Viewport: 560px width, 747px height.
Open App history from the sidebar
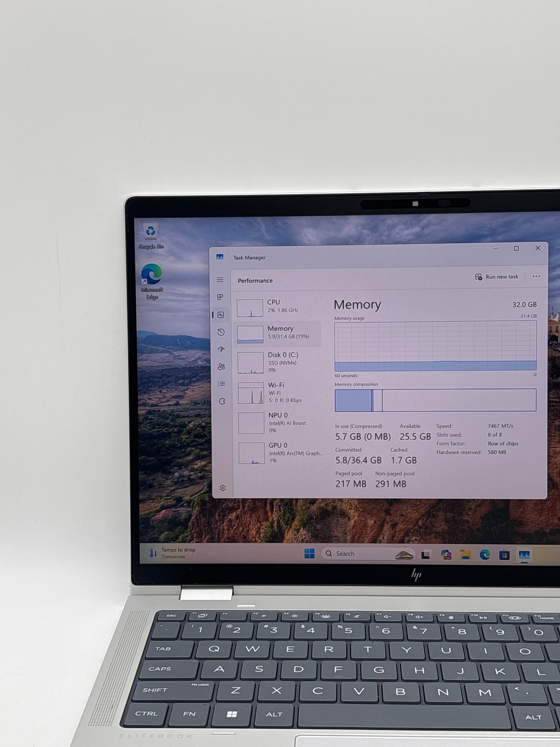tap(221, 332)
